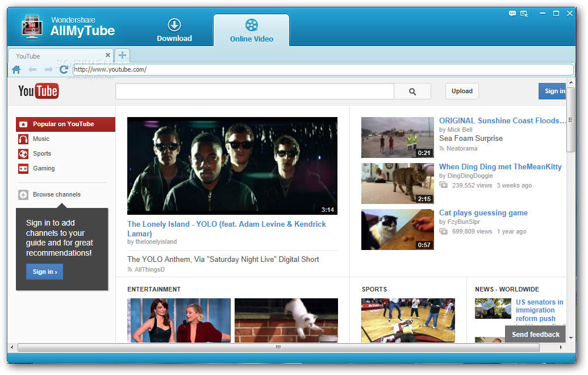Click the YouTube logo
Viewport: 588px width, 375px height.
point(38,91)
